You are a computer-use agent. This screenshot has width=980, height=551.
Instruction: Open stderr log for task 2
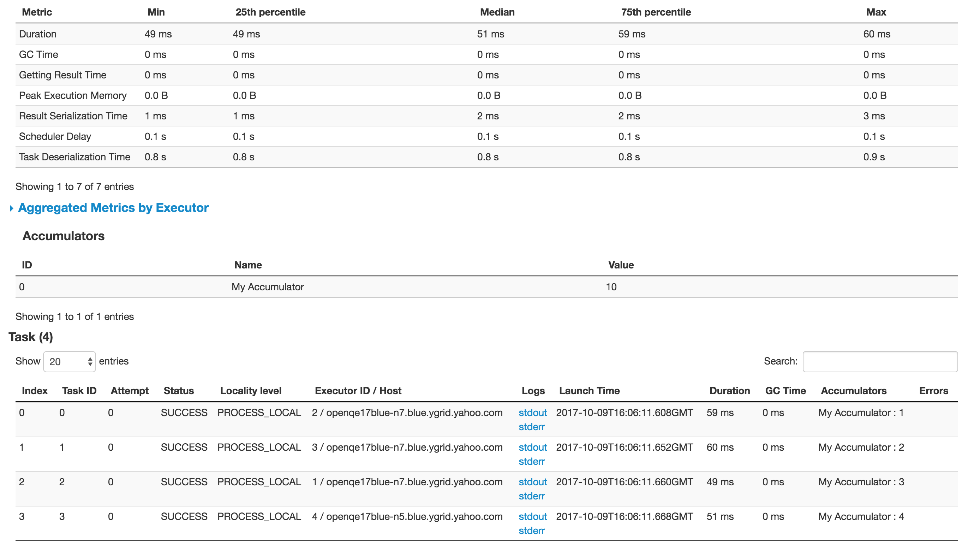pos(531,496)
